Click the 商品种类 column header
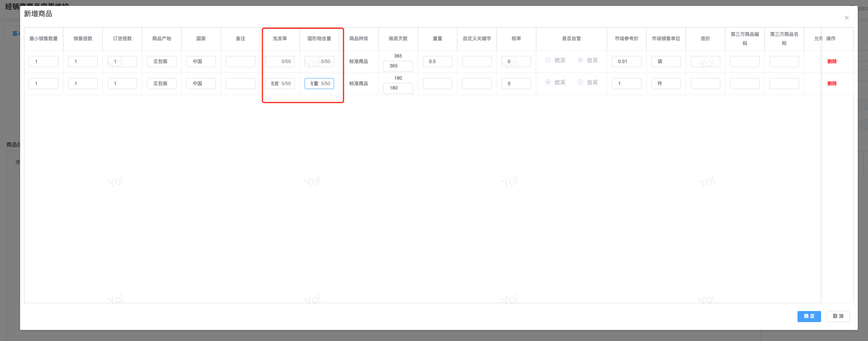This screenshot has height=341, width=868. (x=359, y=39)
